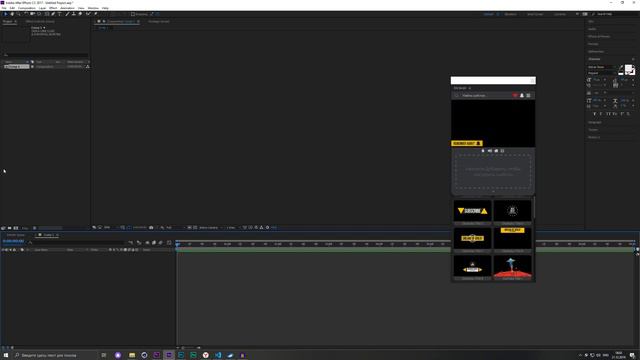Select the yellow Subscribe preset thumbnail

[x=472, y=211]
